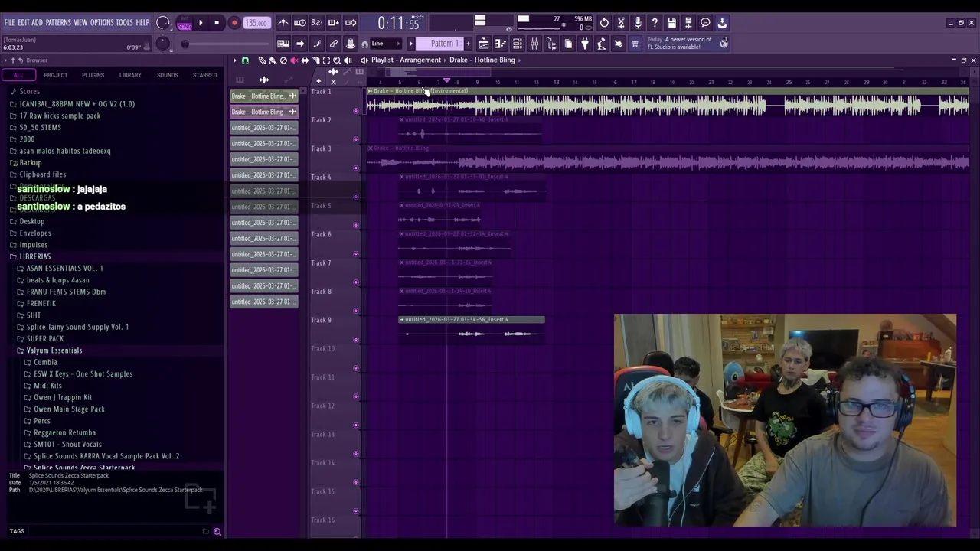
Task: Click the plus button next to Pattern 1
Action: pyautogui.click(x=469, y=44)
